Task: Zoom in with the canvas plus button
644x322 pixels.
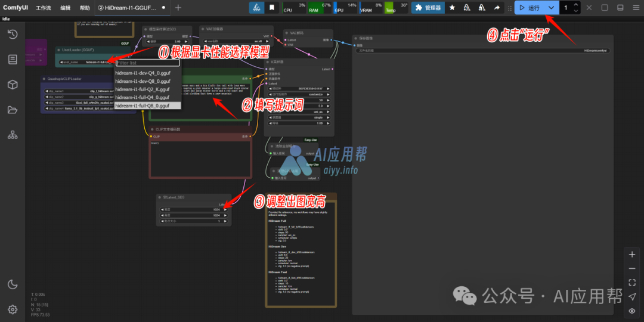Action: pos(632,255)
